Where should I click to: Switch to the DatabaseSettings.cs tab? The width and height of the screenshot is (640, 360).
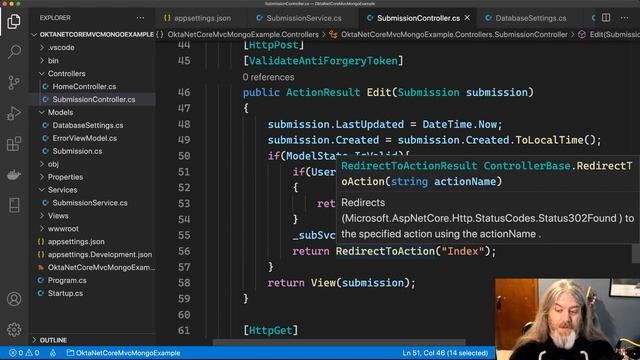pyautogui.click(x=526, y=18)
